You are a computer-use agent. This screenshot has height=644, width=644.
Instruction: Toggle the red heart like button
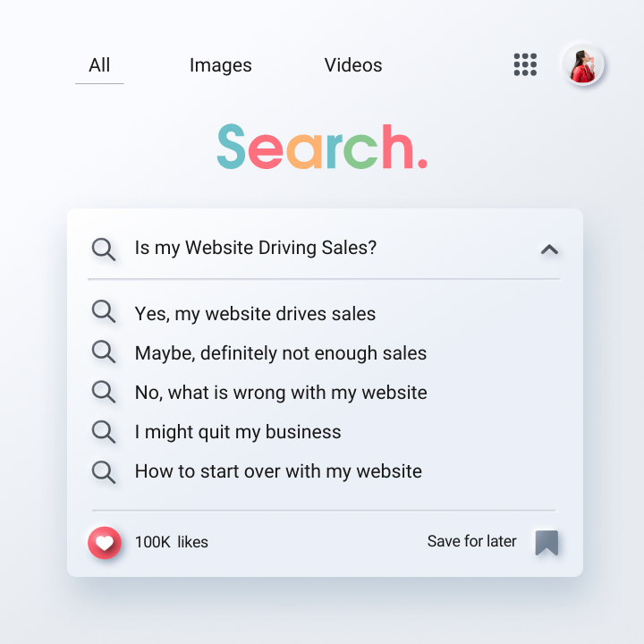click(105, 542)
